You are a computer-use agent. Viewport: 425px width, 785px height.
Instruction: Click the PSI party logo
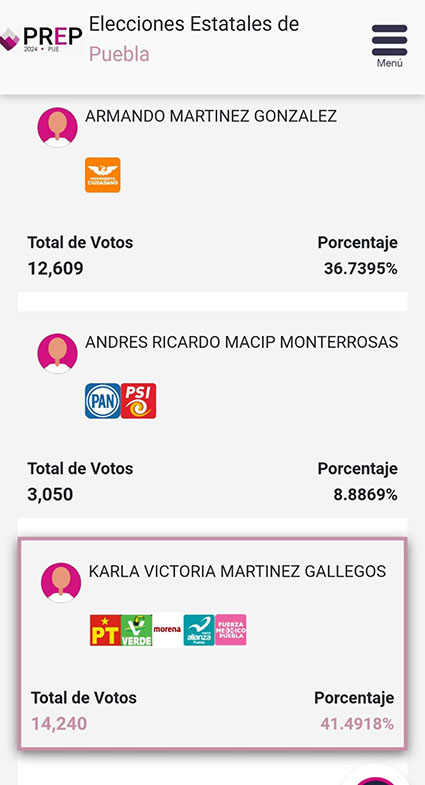[139, 401]
